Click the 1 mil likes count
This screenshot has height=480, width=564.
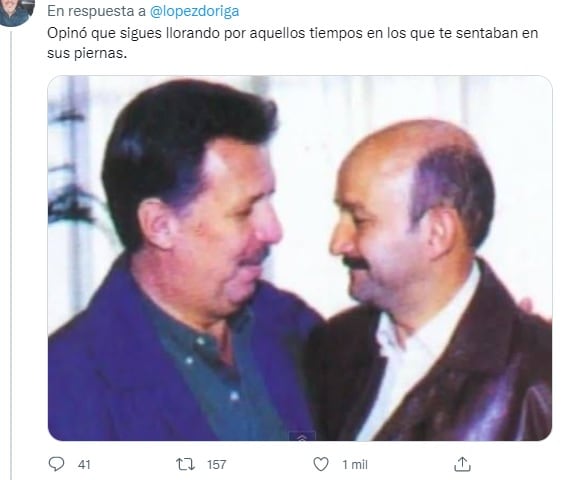pyautogui.click(x=355, y=465)
